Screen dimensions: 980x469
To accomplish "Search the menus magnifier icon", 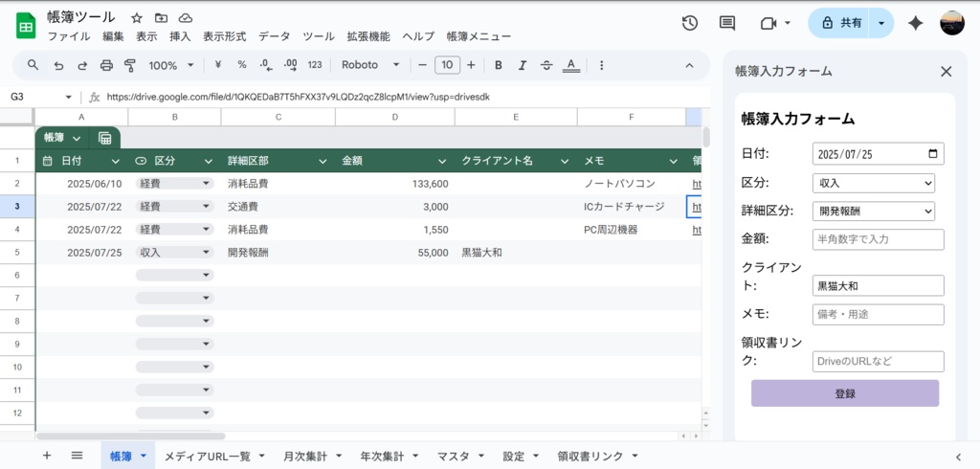I will (33, 65).
